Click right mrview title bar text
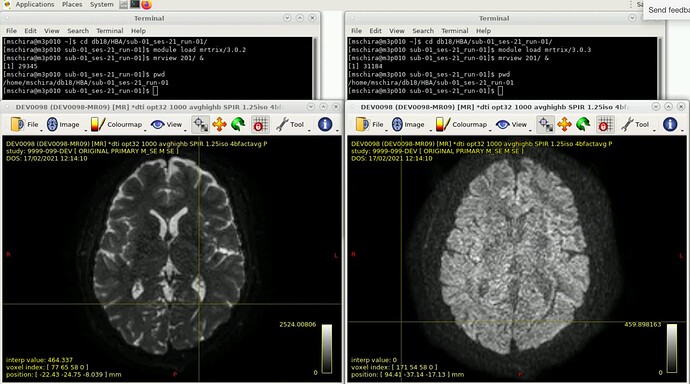Screen dimensions: 690x384 pyautogui.click(x=494, y=107)
